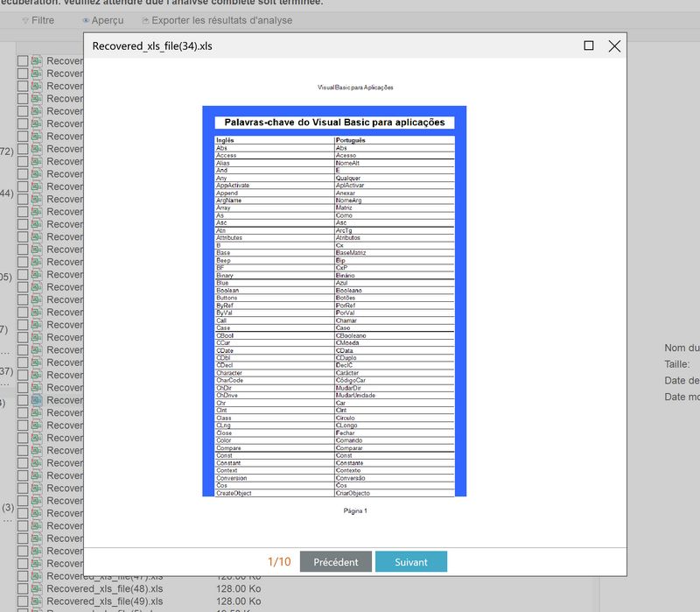Click 128.00 Ko size of Recovered_xls_file(48).xls
700x612 pixels.
pos(239,588)
